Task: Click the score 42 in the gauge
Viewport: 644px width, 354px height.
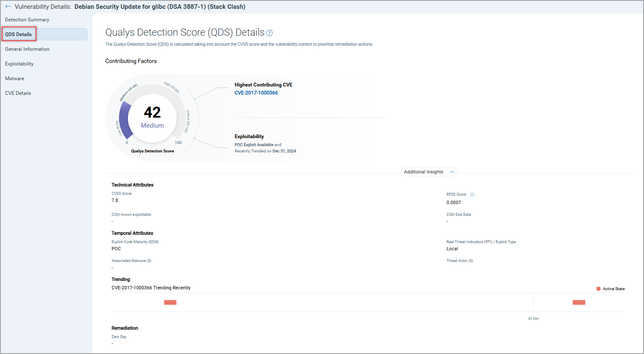Action: (x=152, y=113)
